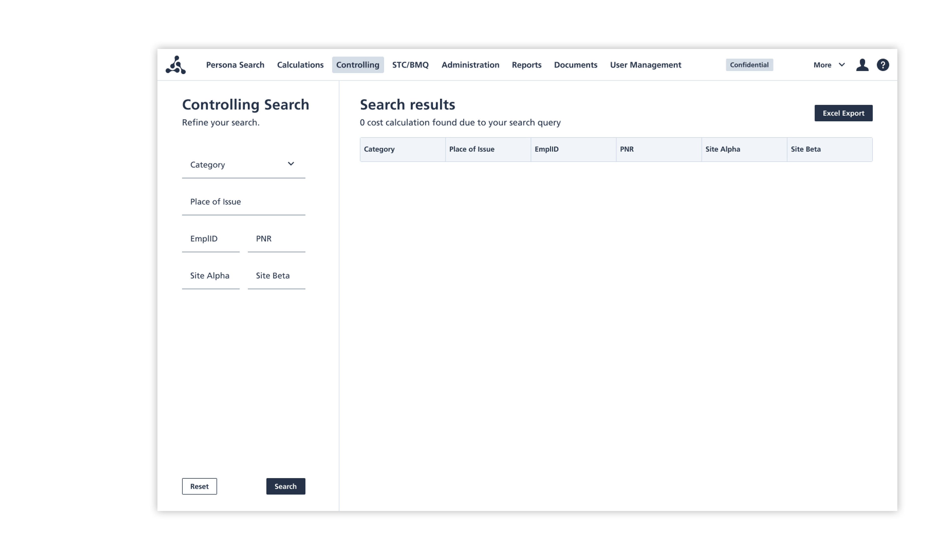Expand the More menu
Screen dimensions: 946x560
[828, 65]
